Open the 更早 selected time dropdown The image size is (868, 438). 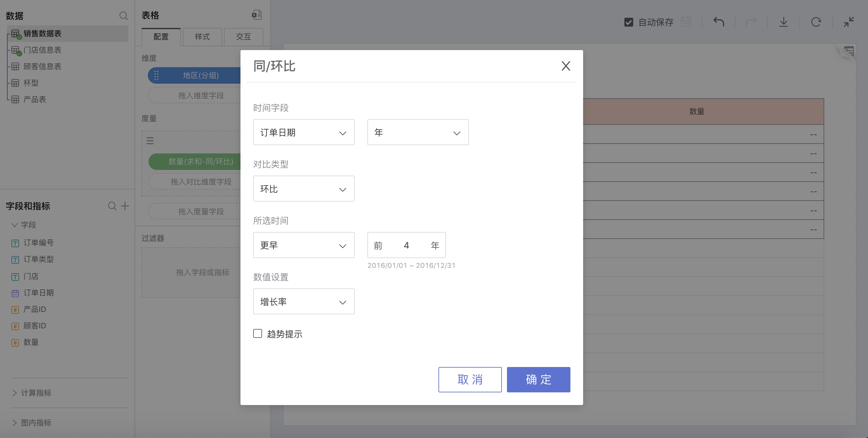(304, 245)
